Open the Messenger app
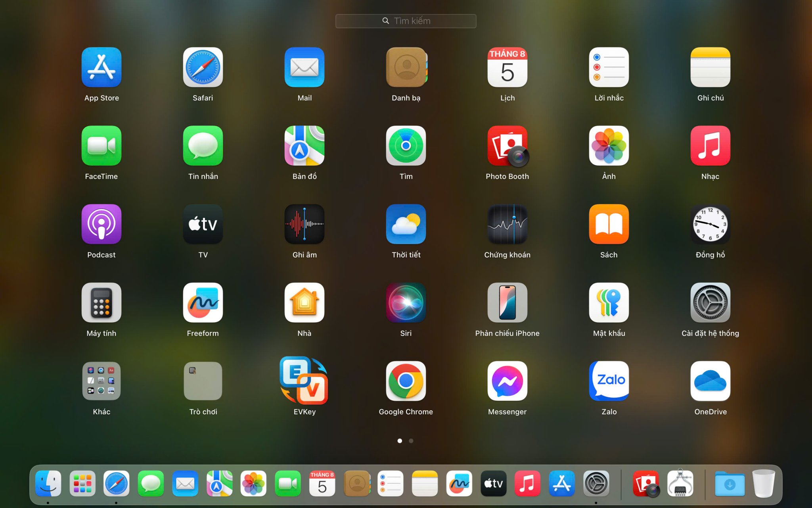This screenshot has height=508, width=812. 507,381
